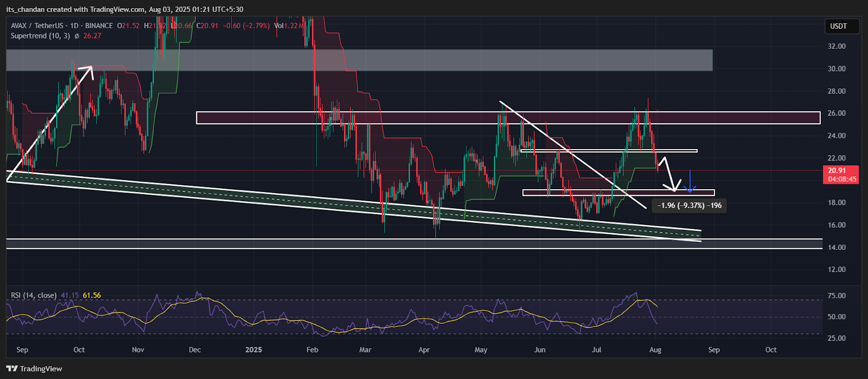
Task: Click the Nov label on time axis
Action: click(138, 350)
